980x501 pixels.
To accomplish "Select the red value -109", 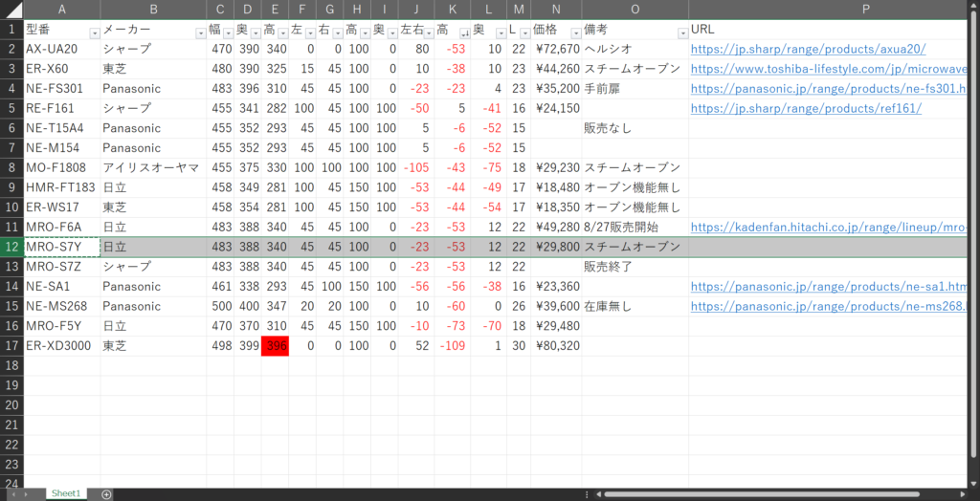I will coord(453,347).
